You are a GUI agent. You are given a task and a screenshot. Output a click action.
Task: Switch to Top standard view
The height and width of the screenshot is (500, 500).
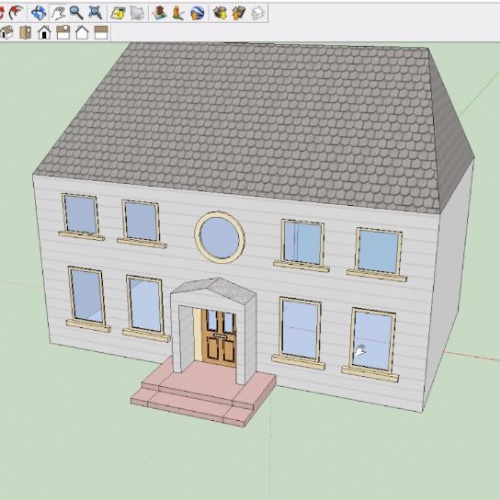click(x=25, y=33)
